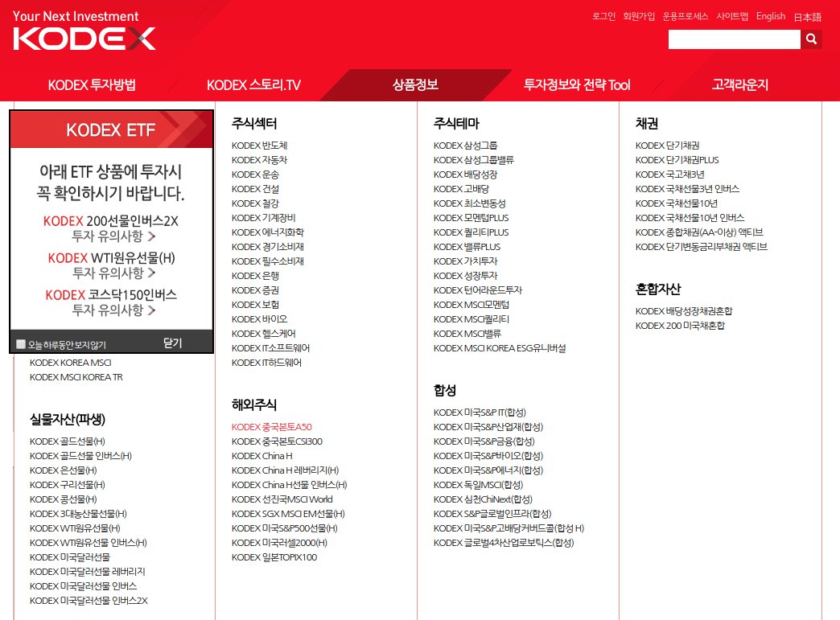Open KODEX 헬스케어 product
Viewport: 840px width, 620px height.
click(x=263, y=334)
